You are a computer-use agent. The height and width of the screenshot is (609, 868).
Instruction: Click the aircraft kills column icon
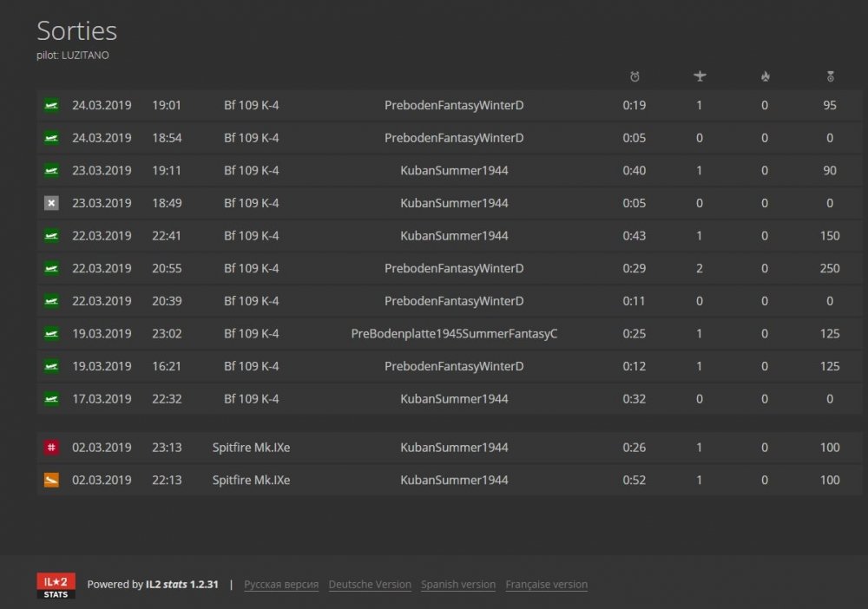click(x=700, y=75)
